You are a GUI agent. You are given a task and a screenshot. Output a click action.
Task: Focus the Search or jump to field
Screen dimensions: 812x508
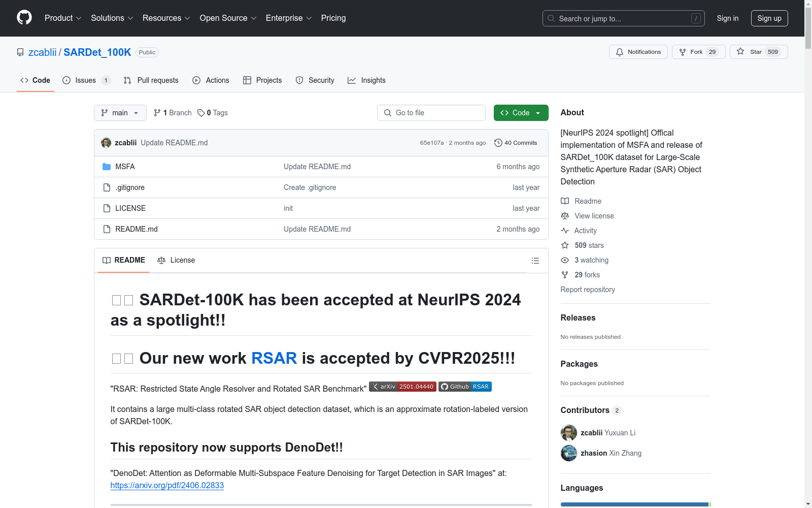[624, 18]
